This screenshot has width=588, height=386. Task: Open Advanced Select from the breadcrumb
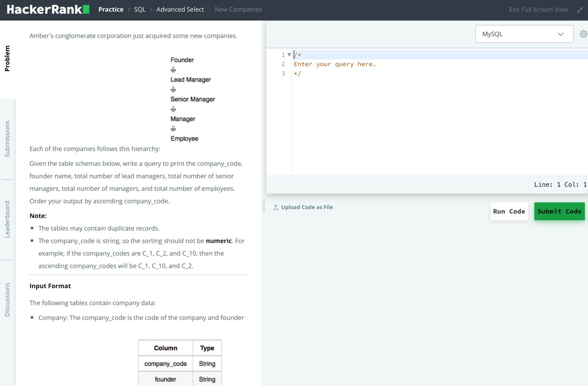pos(180,9)
